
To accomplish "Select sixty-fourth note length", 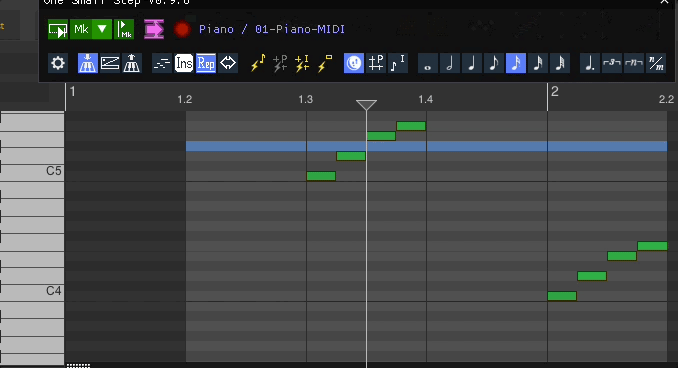I will [560, 63].
